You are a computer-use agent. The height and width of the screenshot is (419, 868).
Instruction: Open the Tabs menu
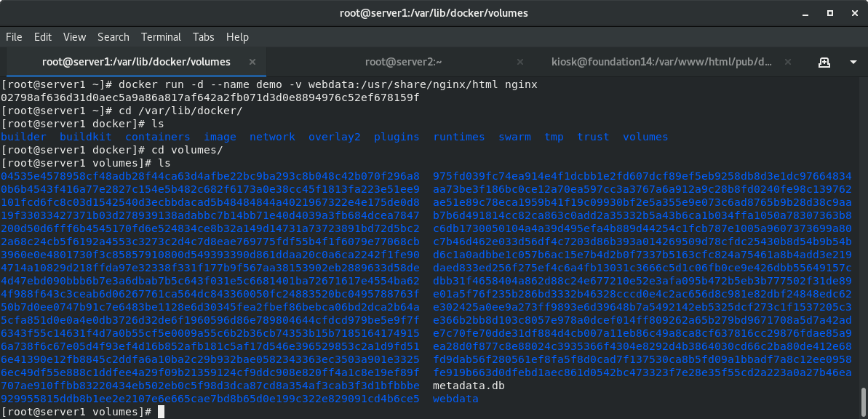[204, 37]
